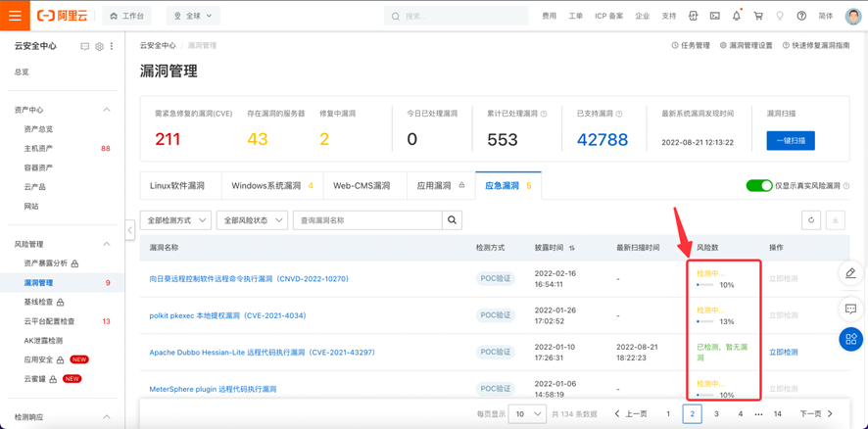Switch to Linux软件漏洞 tab

(x=180, y=185)
